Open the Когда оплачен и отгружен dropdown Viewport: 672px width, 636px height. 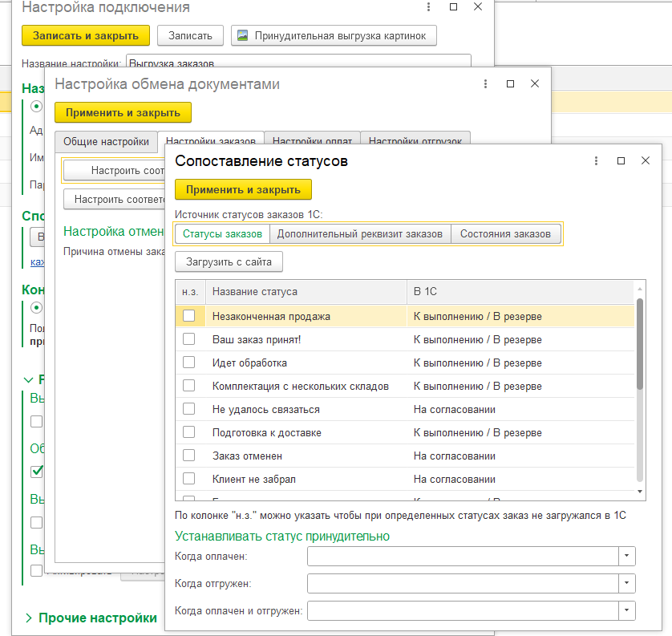[x=626, y=610]
